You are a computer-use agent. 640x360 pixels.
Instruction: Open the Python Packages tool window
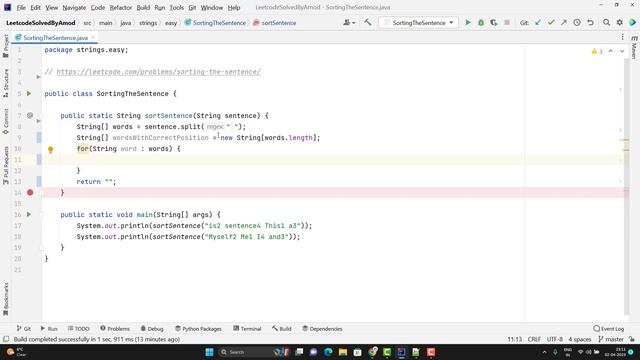pyautogui.click(x=198, y=329)
